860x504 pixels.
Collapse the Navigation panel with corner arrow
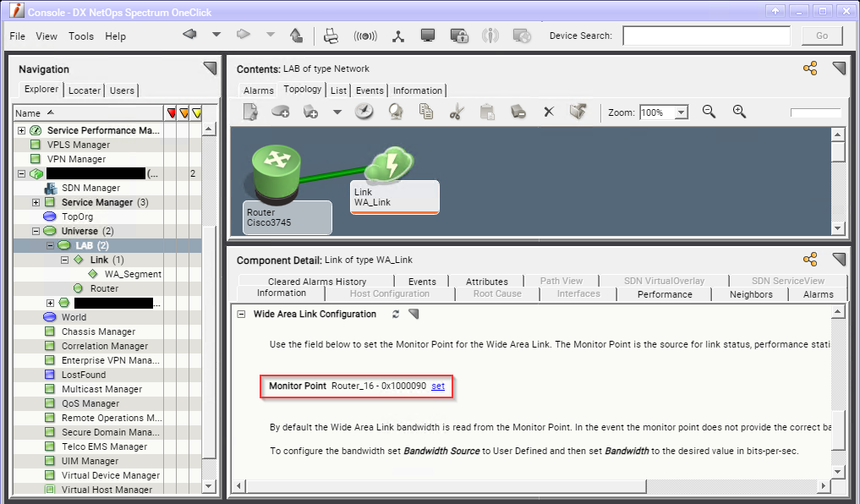point(210,68)
